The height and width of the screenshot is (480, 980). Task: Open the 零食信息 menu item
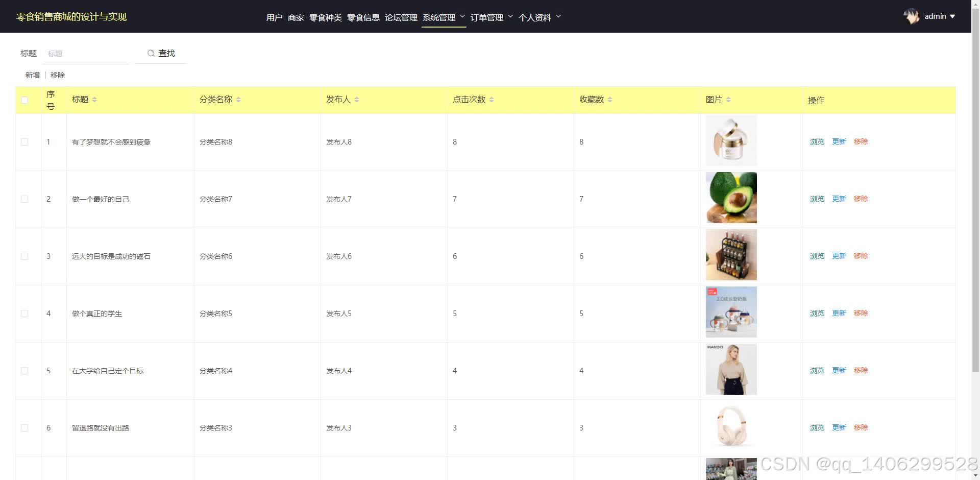tap(363, 17)
